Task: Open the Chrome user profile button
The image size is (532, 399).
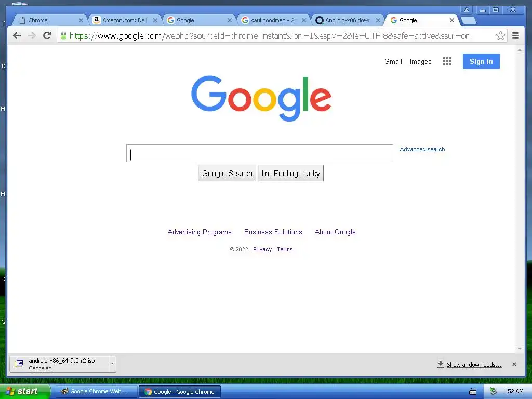Action: (467, 10)
